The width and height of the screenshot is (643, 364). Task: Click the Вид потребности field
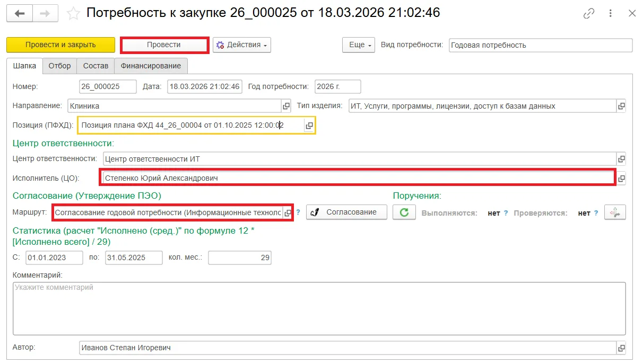[541, 45]
